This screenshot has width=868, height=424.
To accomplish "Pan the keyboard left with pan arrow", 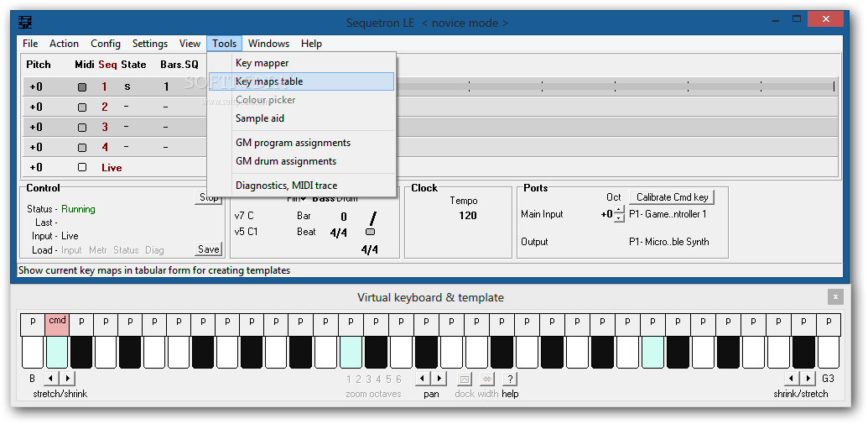I will point(423,380).
